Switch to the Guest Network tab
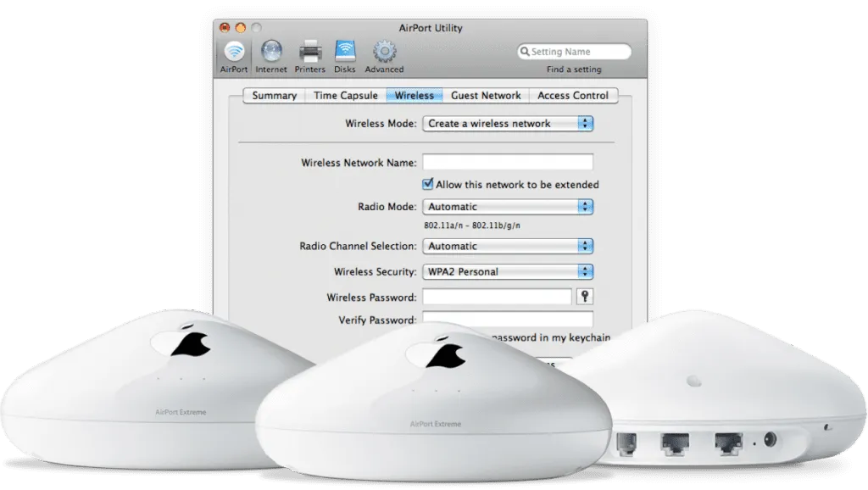 coord(485,95)
